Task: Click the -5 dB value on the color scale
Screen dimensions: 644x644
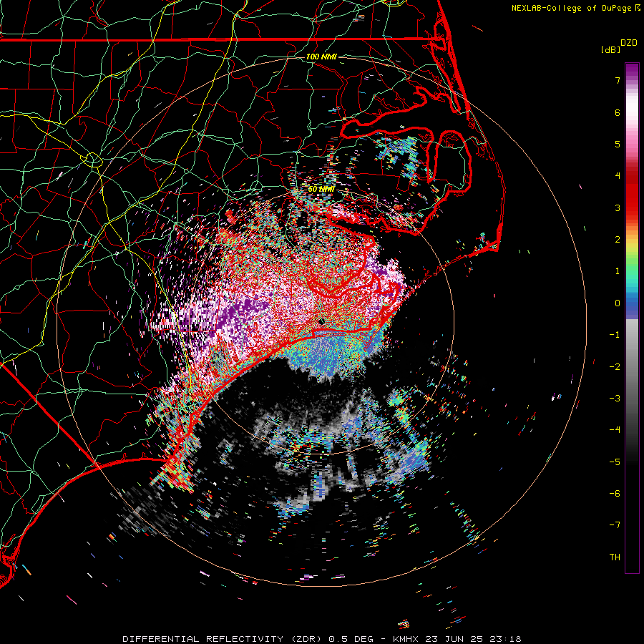Action: click(x=615, y=462)
